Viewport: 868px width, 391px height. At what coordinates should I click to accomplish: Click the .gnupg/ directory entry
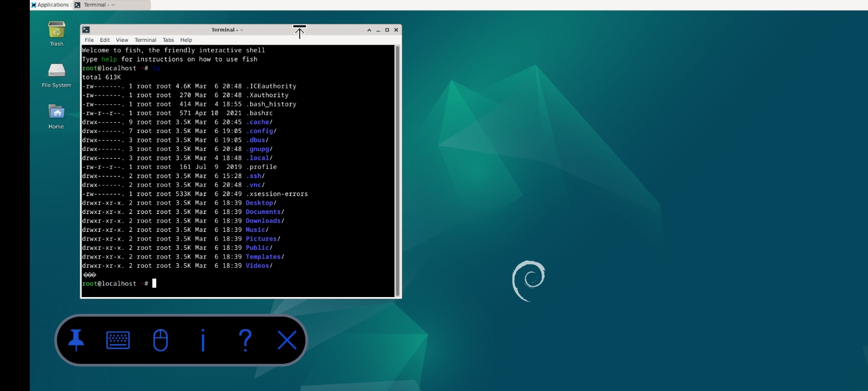point(259,149)
